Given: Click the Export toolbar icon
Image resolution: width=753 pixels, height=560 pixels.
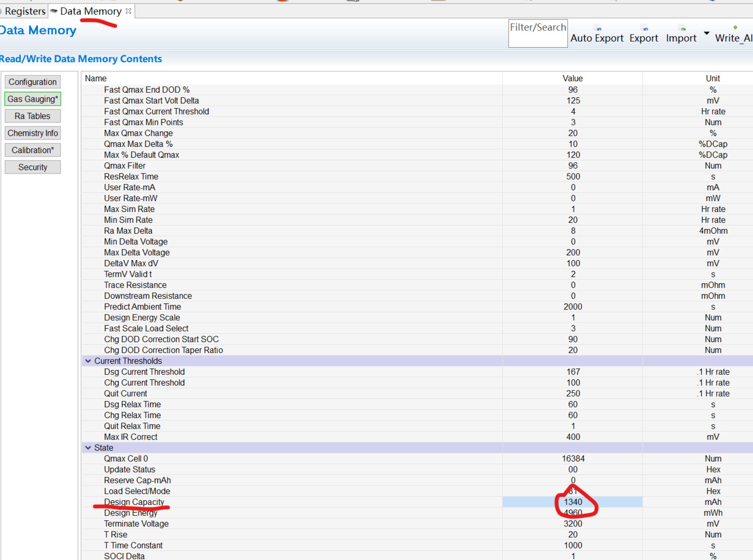Looking at the screenshot, I should pyautogui.click(x=644, y=28).
